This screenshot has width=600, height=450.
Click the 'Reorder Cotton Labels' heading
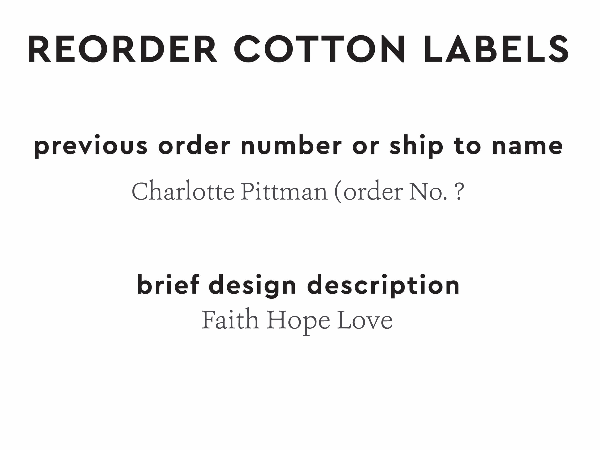(298, 49)
